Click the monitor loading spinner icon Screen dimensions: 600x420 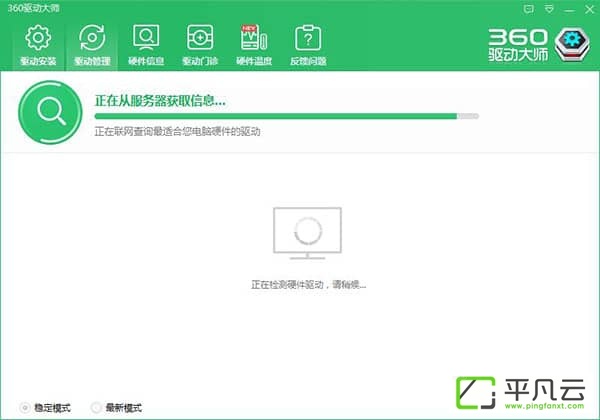[x=307, y=233]
